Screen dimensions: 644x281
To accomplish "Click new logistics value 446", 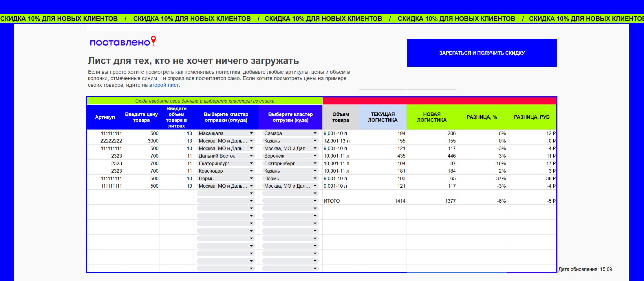I will coord(432,156).
